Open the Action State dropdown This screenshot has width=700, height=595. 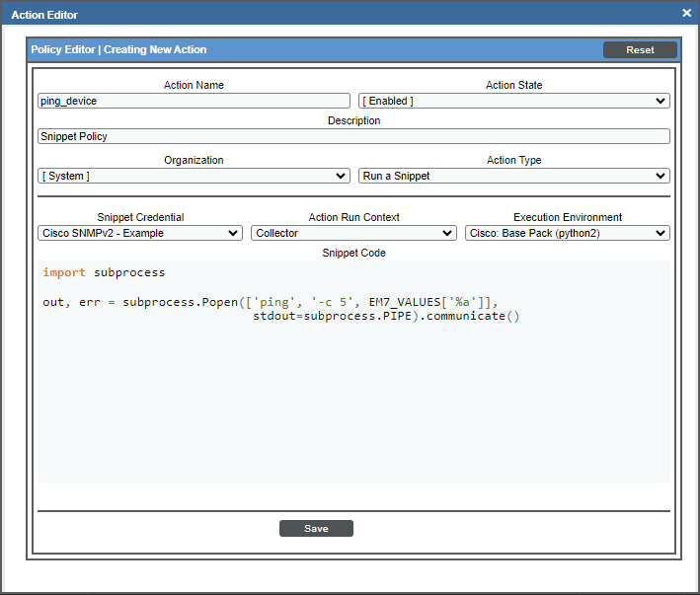(x=513, y=101)
